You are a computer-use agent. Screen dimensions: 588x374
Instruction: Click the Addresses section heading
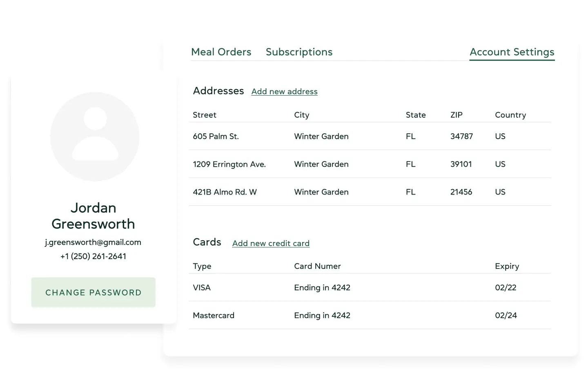(218, 91)
